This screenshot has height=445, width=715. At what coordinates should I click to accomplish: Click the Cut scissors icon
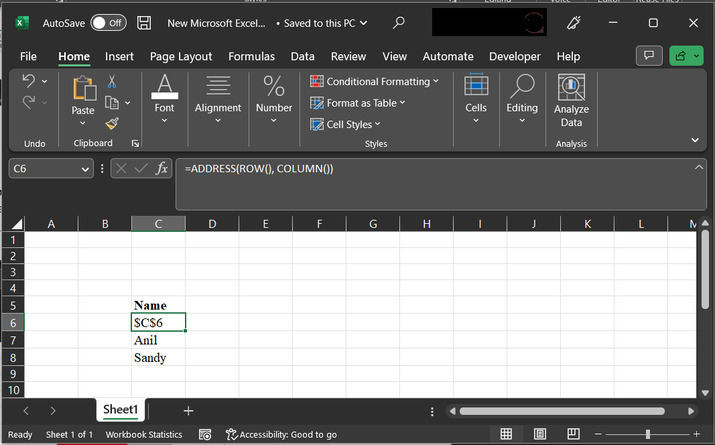pyautogui.click(x=112, y=82)
